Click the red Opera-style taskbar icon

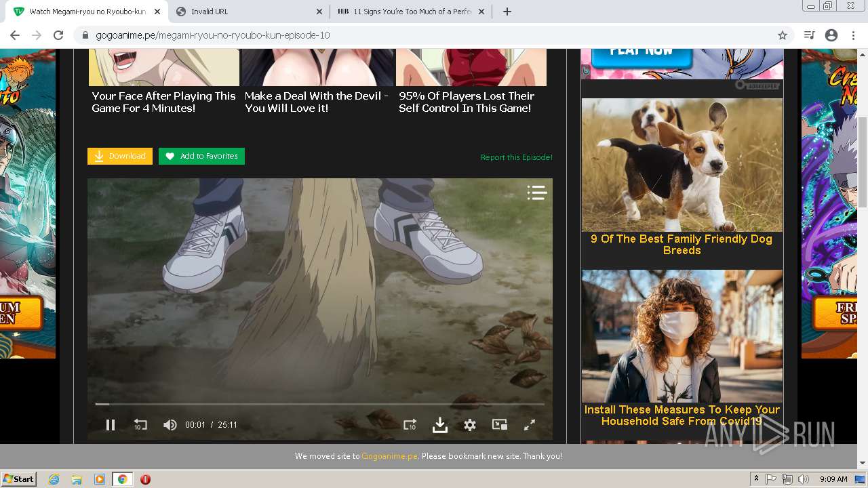[145, 479]
